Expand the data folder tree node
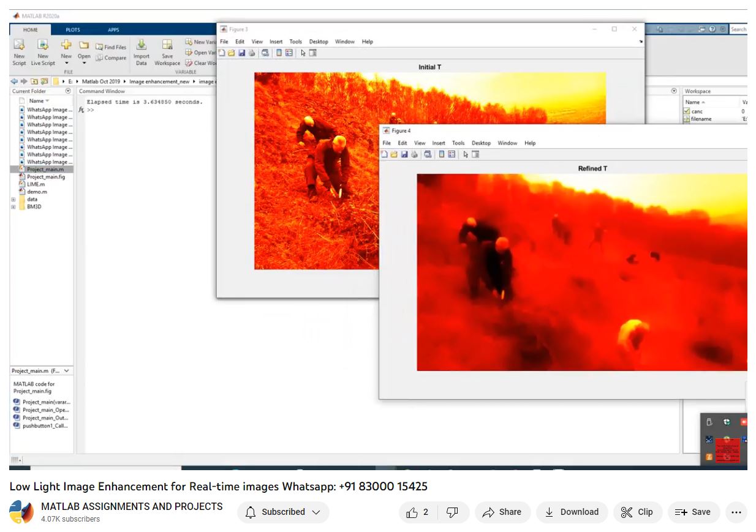 [13, 200]
